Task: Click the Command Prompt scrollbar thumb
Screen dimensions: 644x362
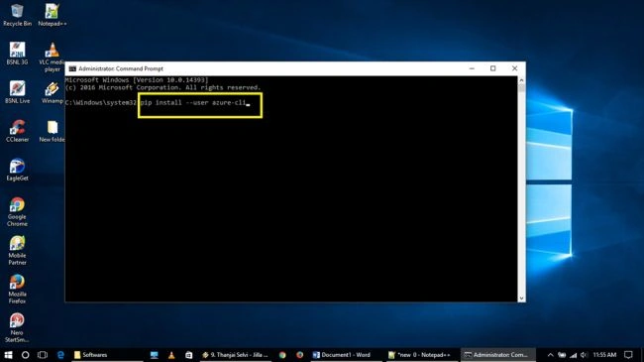Action: tap(521, 89)
